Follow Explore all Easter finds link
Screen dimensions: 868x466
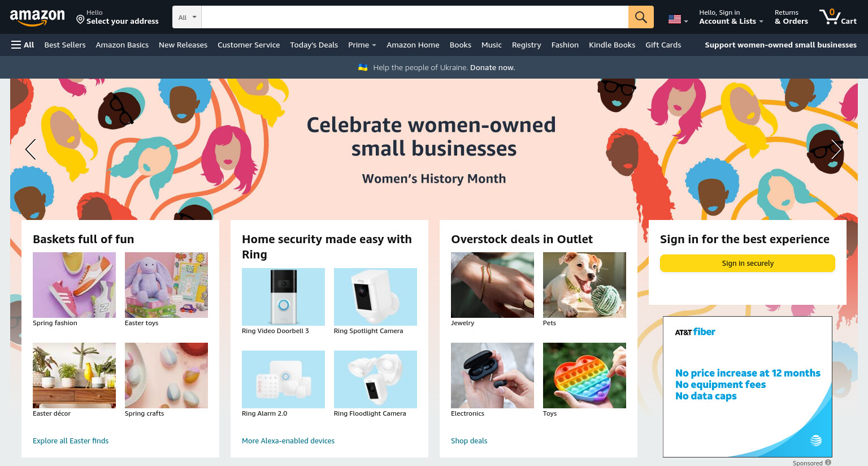tap(71, 441)
